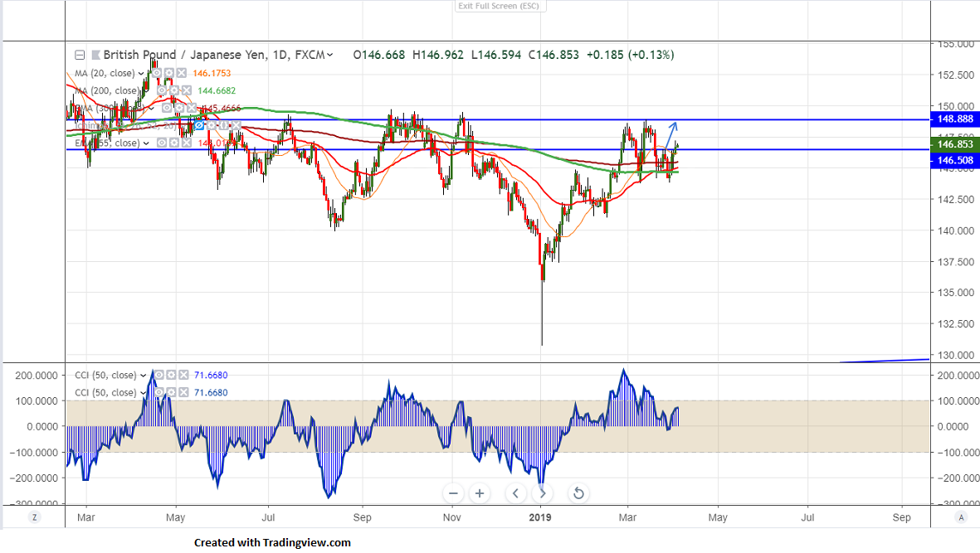Expand the first CCI (50, close) dropdown arrow
This screenshot has height=553, width=980.
click(143, 376)
